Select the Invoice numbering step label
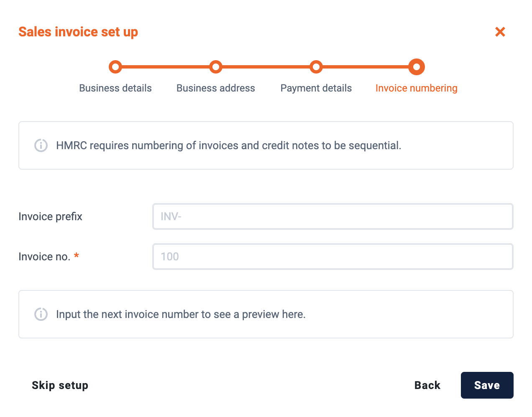Viewport: 532px width, 417px height. pyautogui.click(x=417, y=88)
